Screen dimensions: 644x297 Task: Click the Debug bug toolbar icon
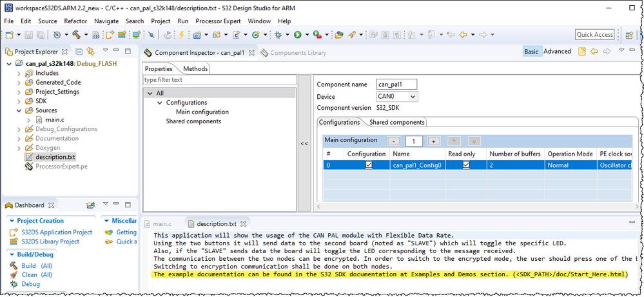pyautogui.click(x=278, y=35)
